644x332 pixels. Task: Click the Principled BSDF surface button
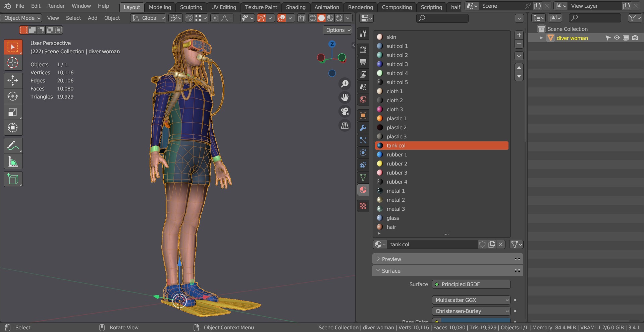point(471,284)
